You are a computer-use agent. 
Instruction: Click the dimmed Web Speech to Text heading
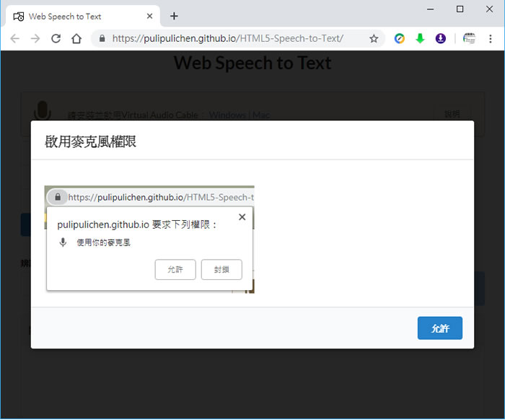(x=252, y=63)
